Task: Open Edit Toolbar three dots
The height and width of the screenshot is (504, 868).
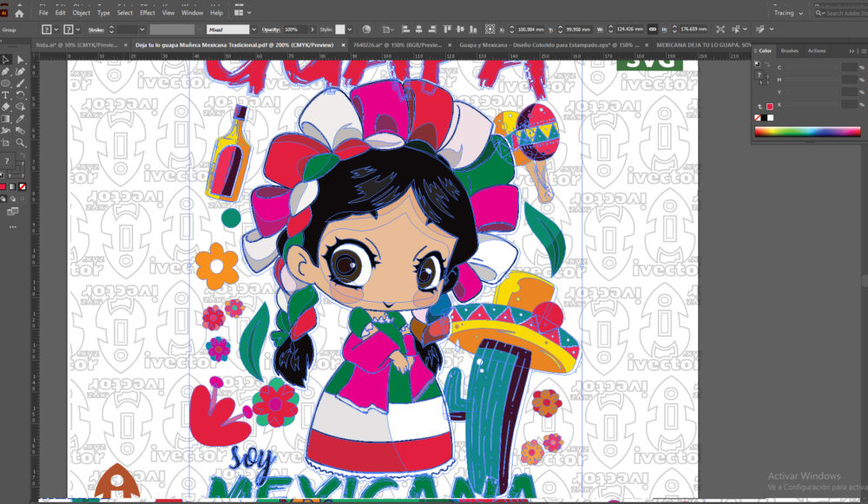Action: (13, 226)
